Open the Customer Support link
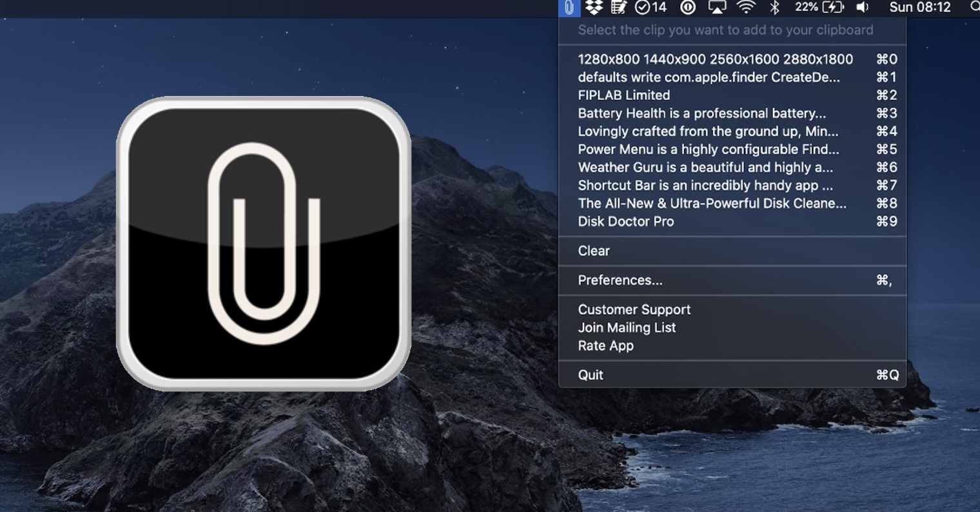980x512 pixels. click(634, 310)
